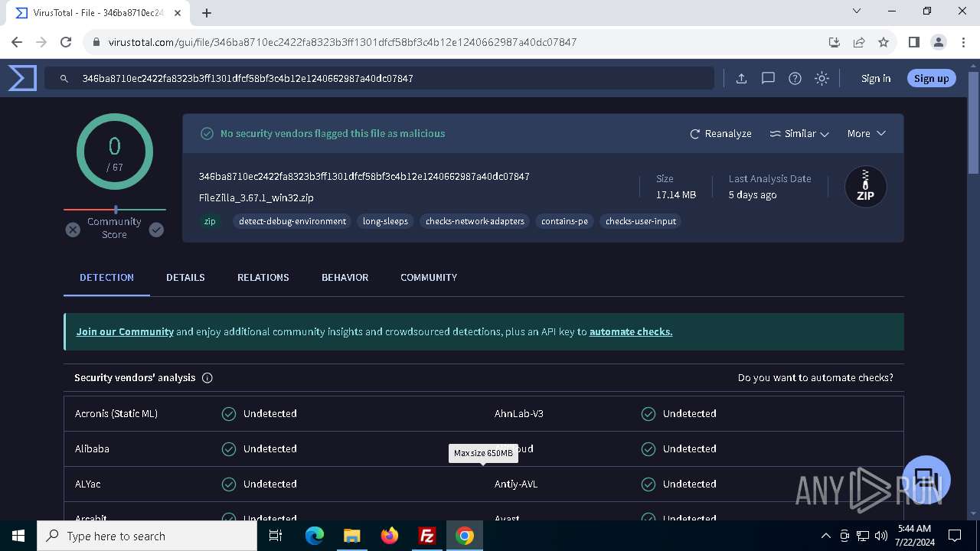This screenshot has width=980, height=551.
Task: Click the checks-network-adapters tag
Action: coord(475,221)
